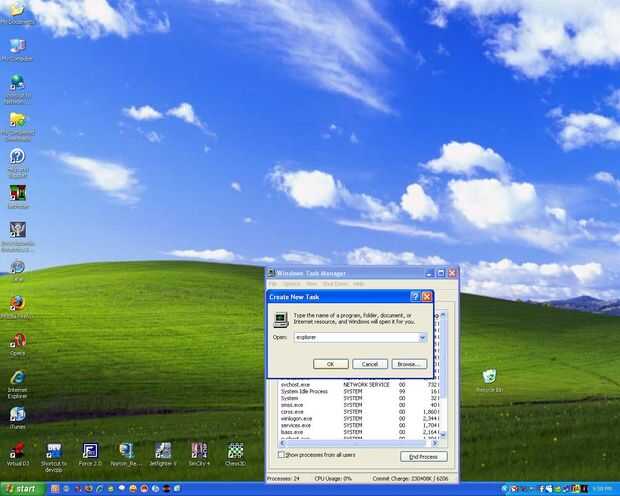Open My Computer desktop icon
Screen dimensions: 620x496
pyautogui.click(x=17, y=49)
